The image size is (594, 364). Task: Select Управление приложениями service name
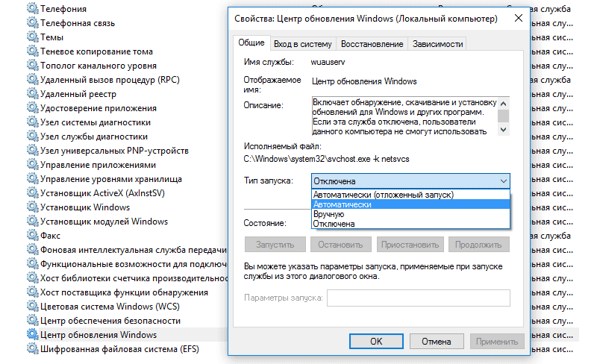tap(98, 165)
